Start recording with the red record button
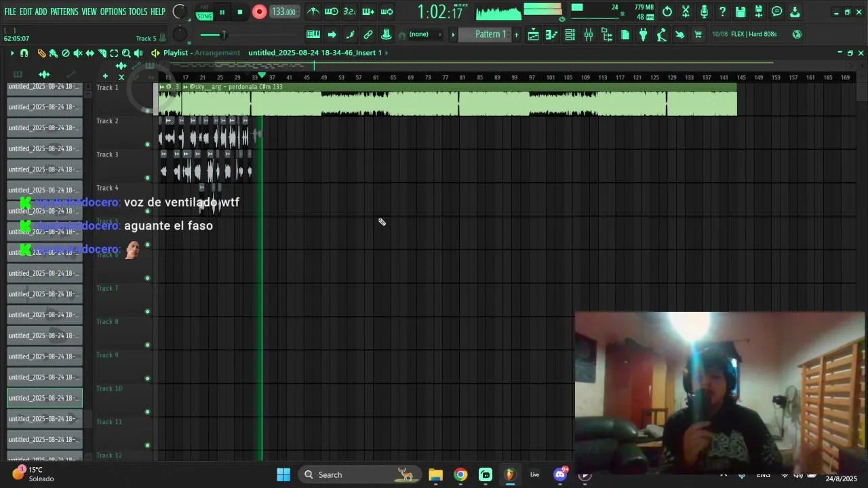This screenshot has height=488, width=868. pyautogui.click(x=259, y=12)
